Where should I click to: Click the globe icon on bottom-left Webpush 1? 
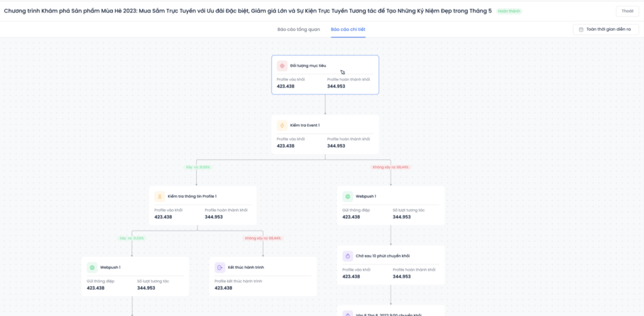point(92,268)
